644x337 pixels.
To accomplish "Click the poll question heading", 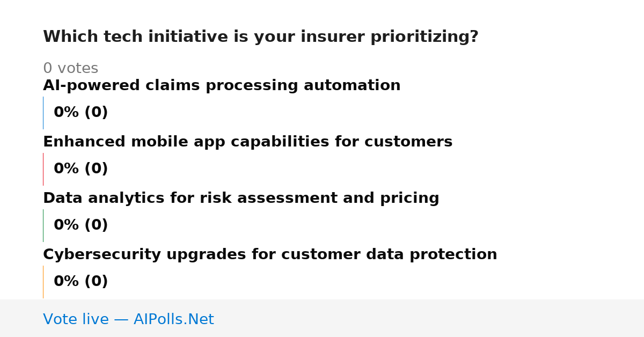I will point(261,37).
